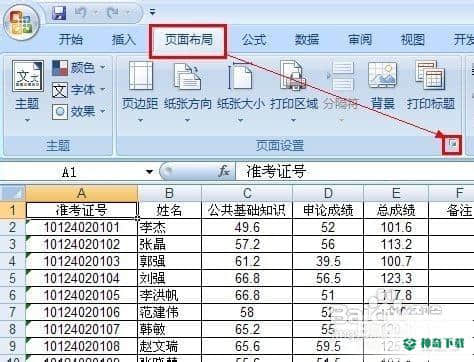Open the 纸张大小 paper size icon
The width and height of the screenshot is (474, 362).
240,76
